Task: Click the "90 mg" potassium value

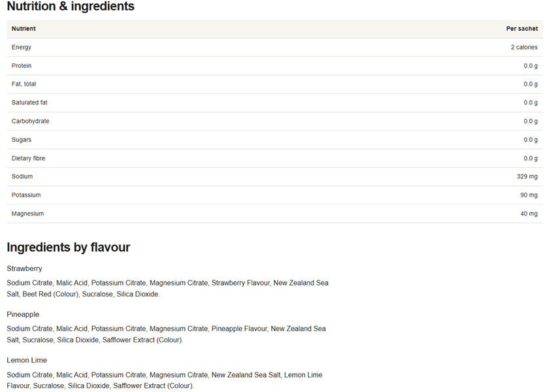Action: [529, 195]
